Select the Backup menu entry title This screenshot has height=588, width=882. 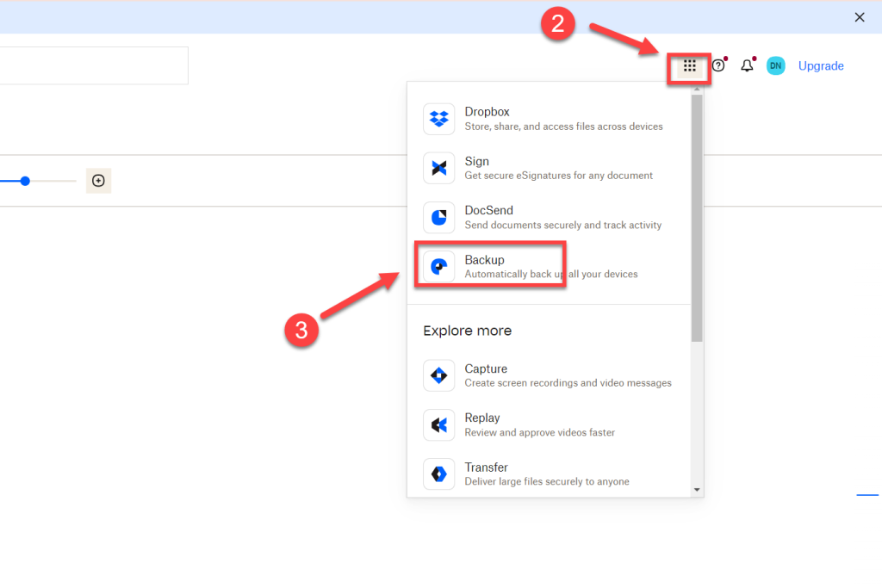coord(484,260)
